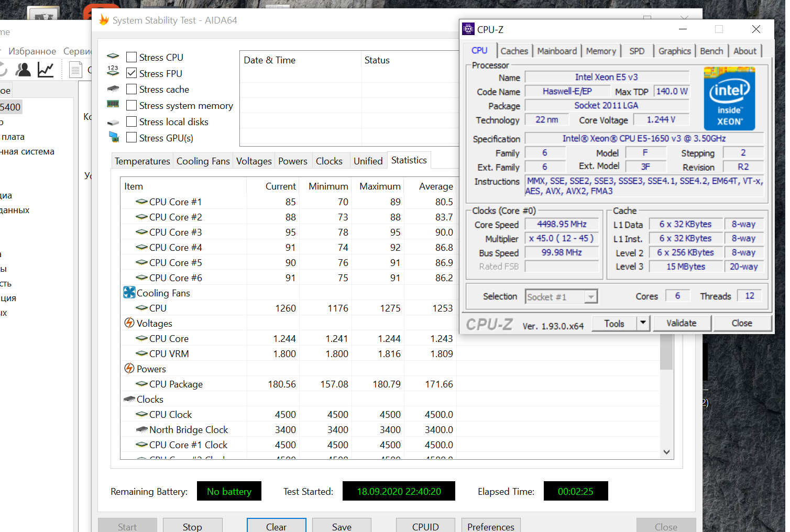Click the Save button

(342, 526)
